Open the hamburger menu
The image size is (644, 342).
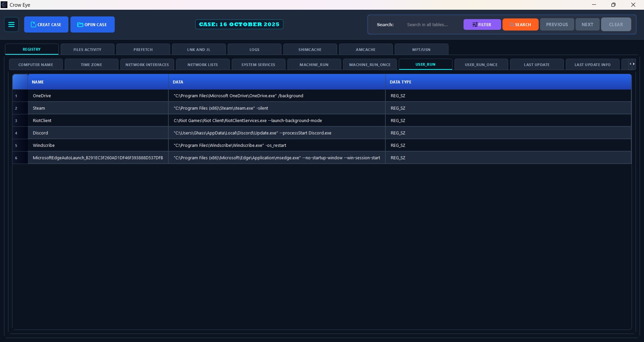click(11, 24)
